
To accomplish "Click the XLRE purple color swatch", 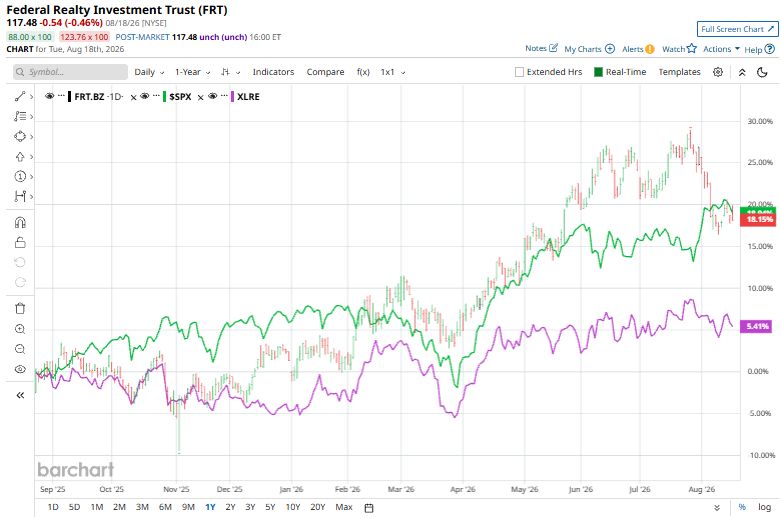I will click(x=232, y=97).
